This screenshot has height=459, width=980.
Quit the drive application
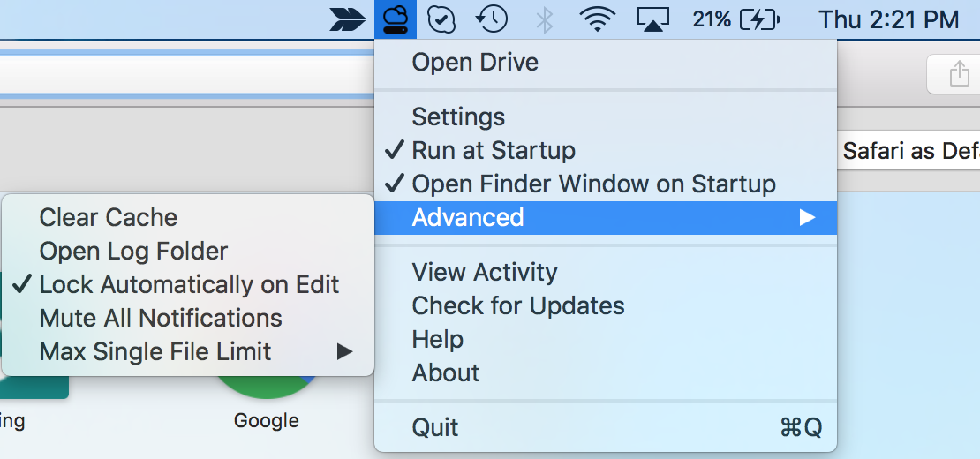(435, 427)
